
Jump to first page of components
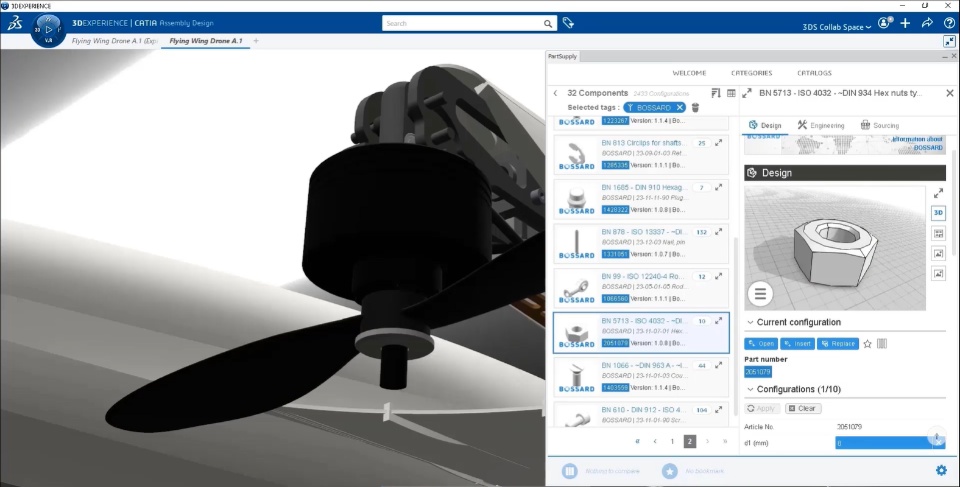[x=637, y=442]
